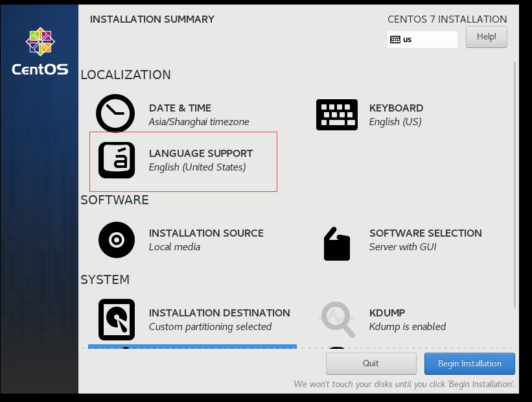Select the 'LANGUAGE SUPPORT' heading text
This screenshot has width=532, height=402.
[x=201, y=154]
